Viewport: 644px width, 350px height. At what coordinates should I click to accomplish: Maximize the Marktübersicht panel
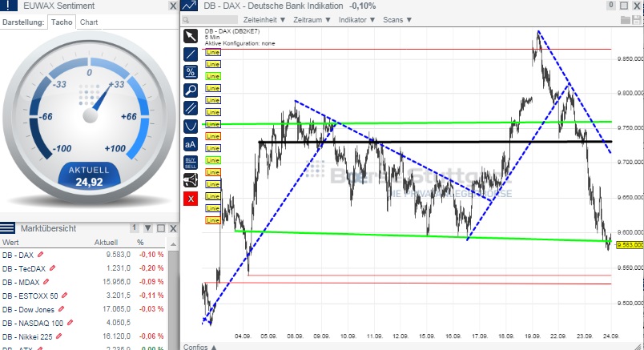[161, 228]
